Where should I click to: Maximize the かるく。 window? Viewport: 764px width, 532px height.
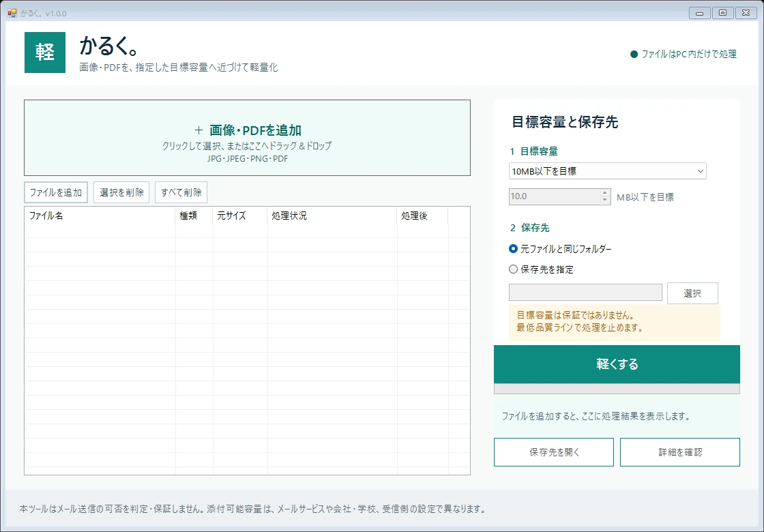point(722,13)
